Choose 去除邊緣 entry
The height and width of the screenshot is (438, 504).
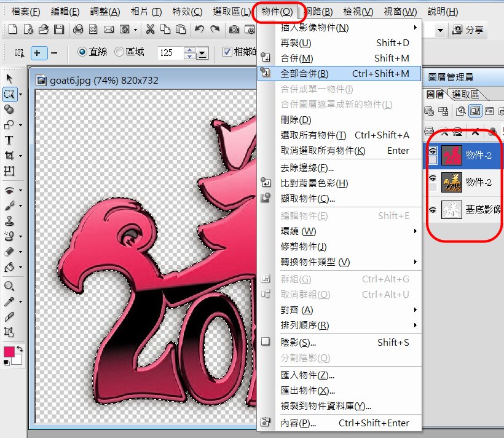point(339,168)
